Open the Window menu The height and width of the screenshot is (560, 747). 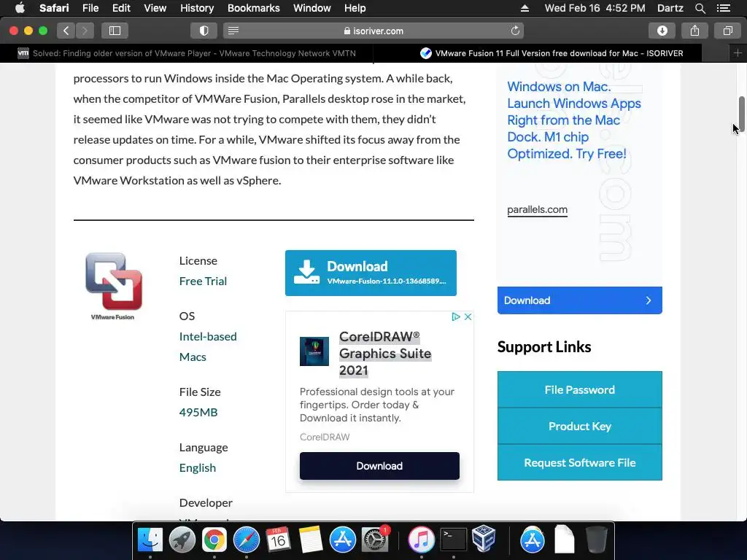[312, 8]
